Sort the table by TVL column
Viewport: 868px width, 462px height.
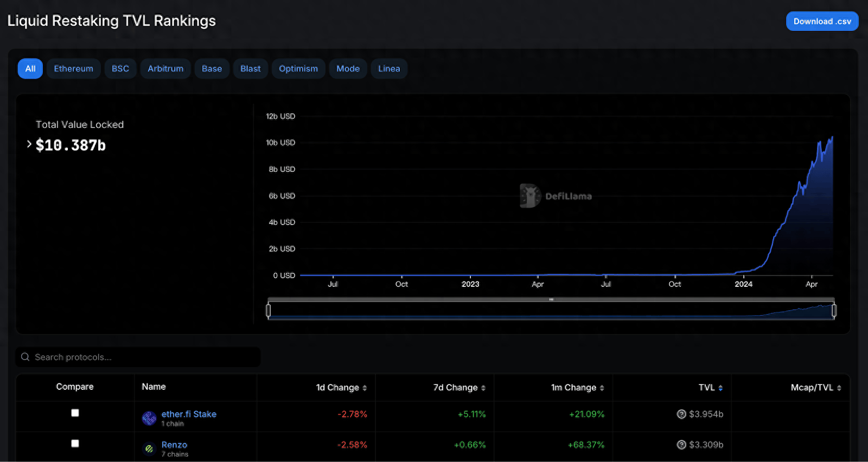coord(706,387)
